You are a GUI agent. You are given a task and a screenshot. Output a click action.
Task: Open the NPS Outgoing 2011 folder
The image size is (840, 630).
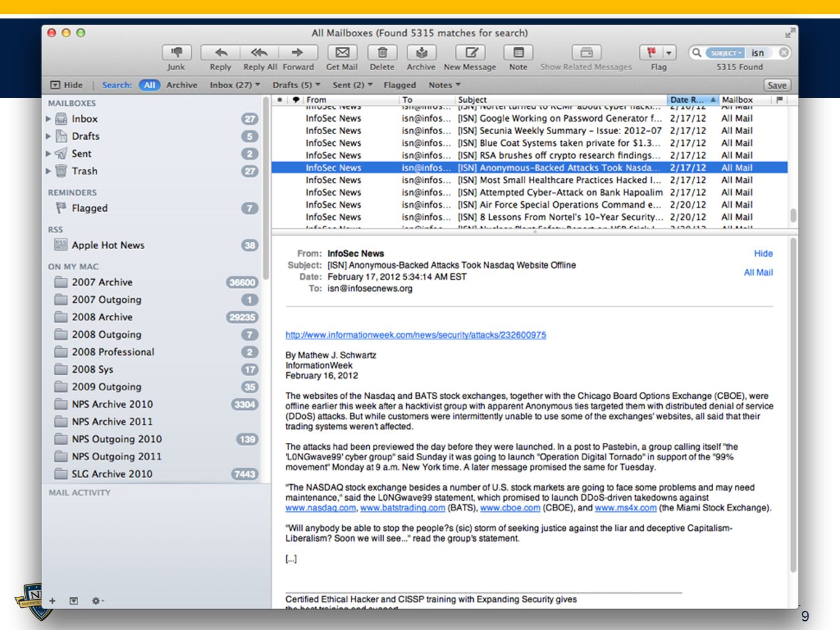(153, 457)
